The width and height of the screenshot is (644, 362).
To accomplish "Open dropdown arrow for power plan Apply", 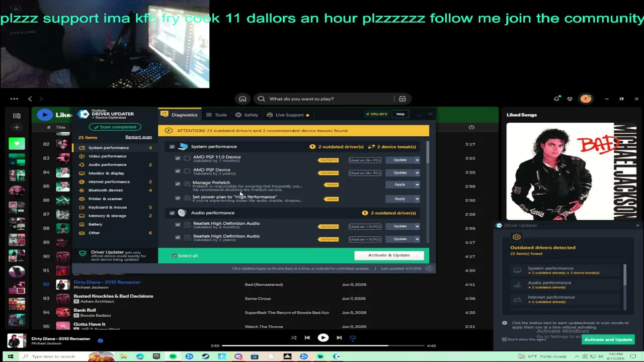I will pos(417,199).
